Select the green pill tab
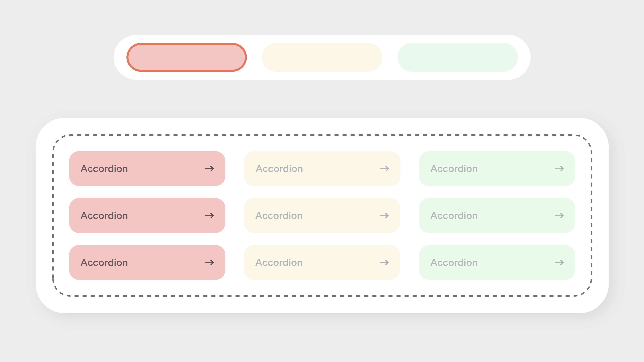The image size is (644, 362). 458,57
